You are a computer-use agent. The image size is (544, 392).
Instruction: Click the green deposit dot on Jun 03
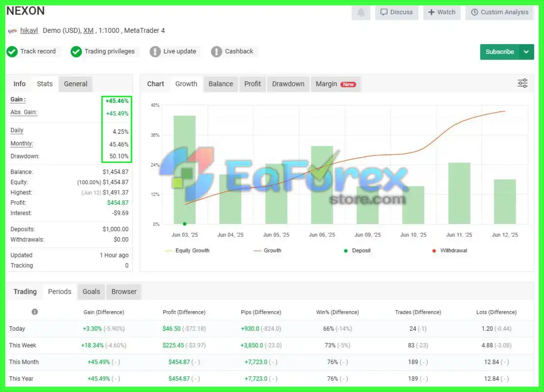pos(184,224)
